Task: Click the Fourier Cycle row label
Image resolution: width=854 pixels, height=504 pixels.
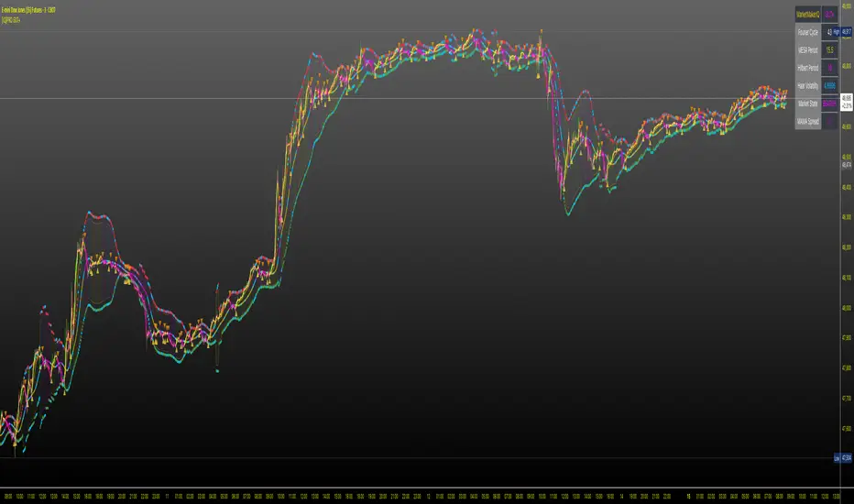Action: 807,32
